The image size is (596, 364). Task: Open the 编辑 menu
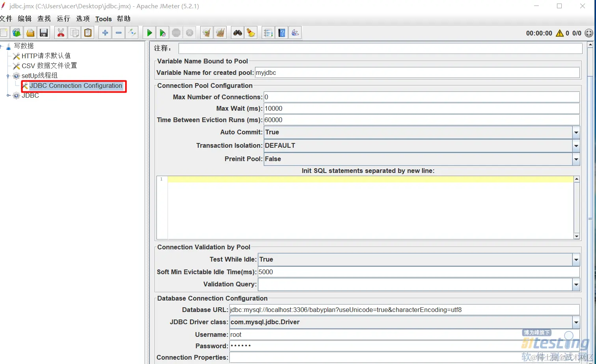(x=25, y=19)
